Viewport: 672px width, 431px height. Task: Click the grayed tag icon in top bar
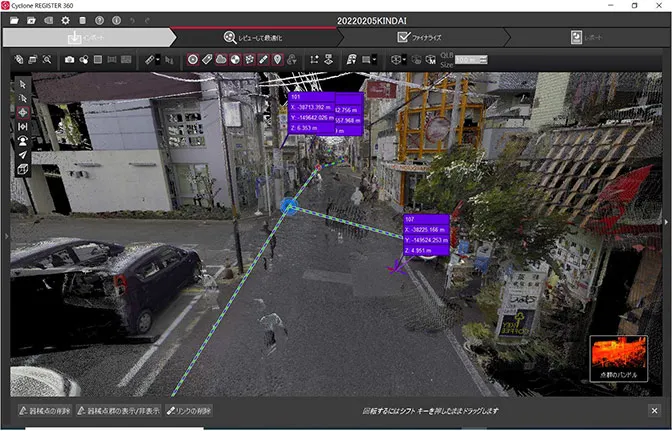[48, 21]
